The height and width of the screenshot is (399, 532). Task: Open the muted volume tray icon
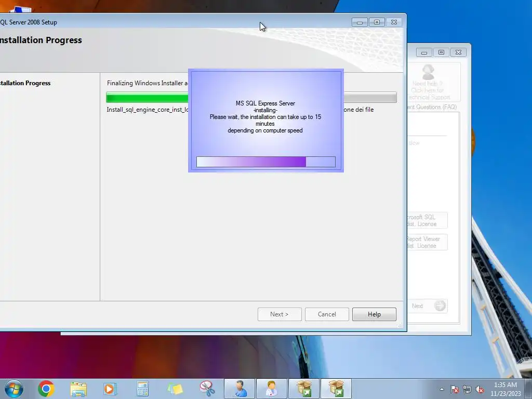point(480,389)
